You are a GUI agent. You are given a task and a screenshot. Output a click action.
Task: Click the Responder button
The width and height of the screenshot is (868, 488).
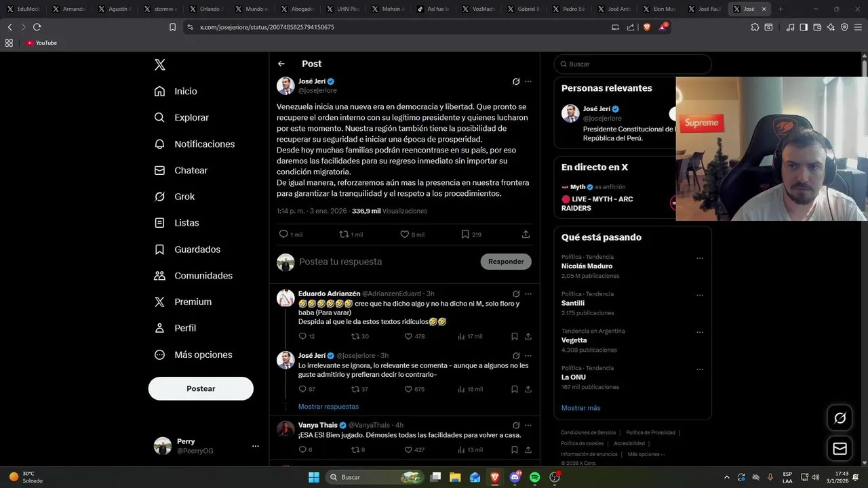506,262
